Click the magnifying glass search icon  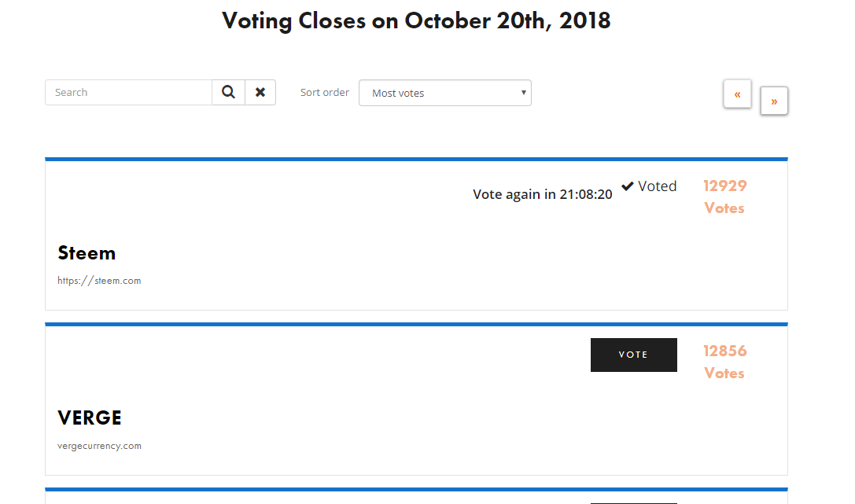tap(228, 92)
